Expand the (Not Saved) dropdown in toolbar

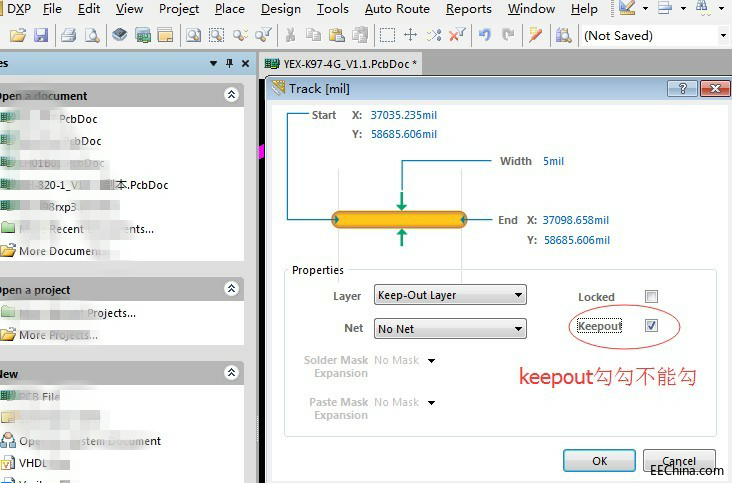coord(723,36)
